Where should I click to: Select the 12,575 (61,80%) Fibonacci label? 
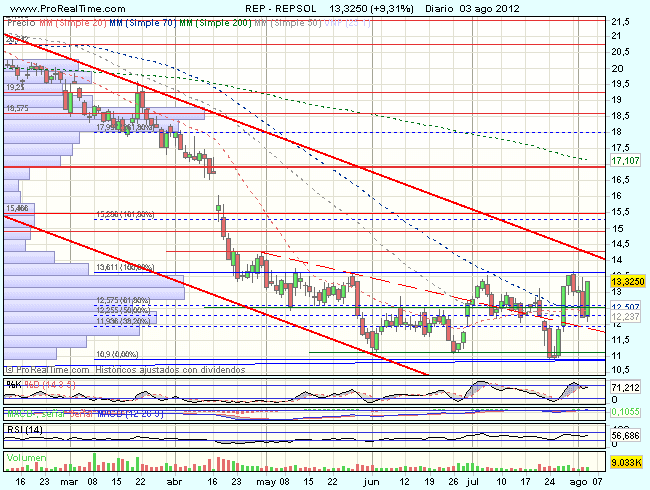123,300
